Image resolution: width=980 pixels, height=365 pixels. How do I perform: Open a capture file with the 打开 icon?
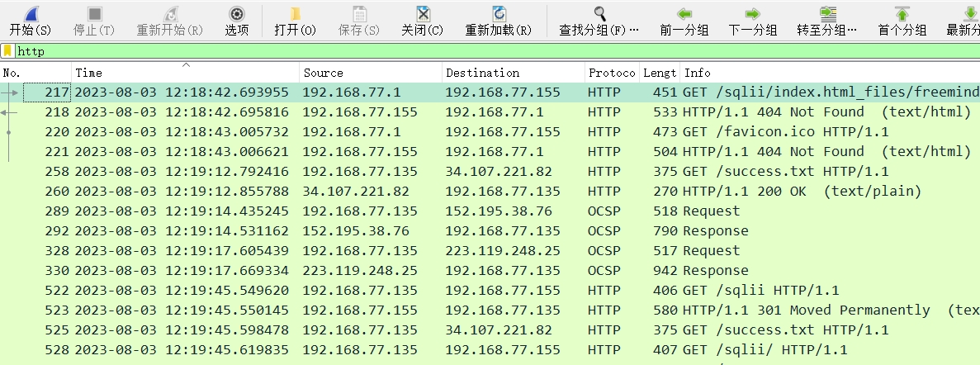coord(296,14)
